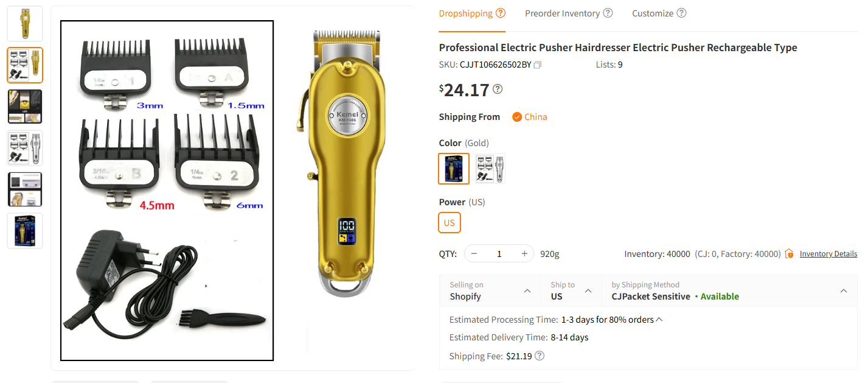
Task: Click the help icon beside Preorder Inventory
Action: (x=608, y=13)
